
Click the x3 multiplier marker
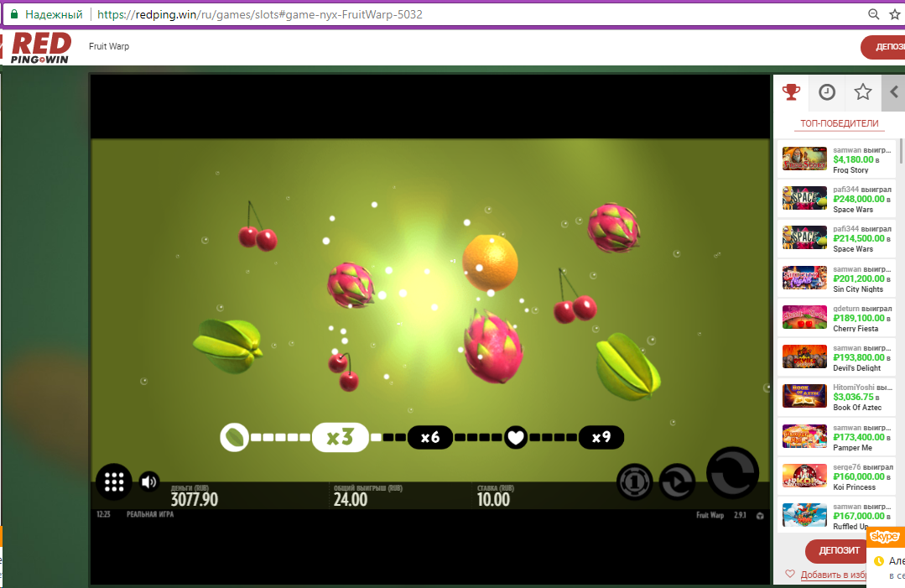pos(340,437)
